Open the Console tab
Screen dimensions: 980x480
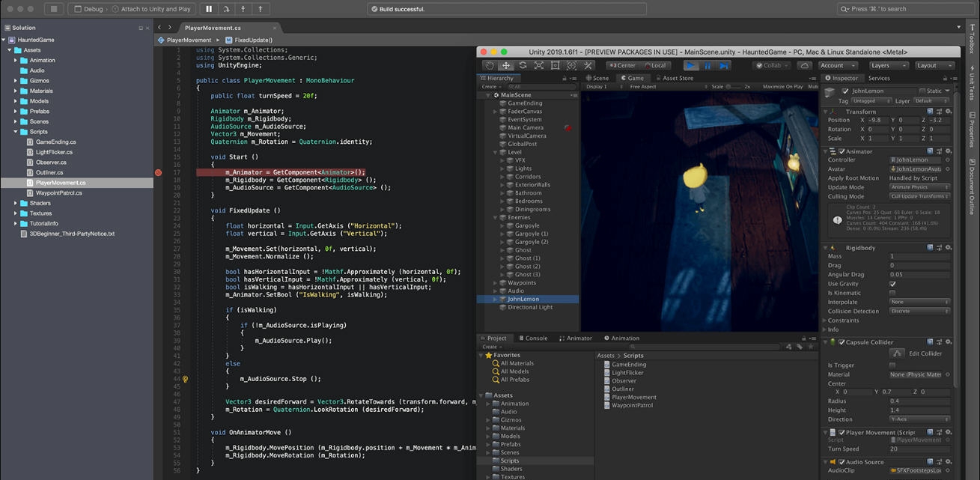pos(534,338)
